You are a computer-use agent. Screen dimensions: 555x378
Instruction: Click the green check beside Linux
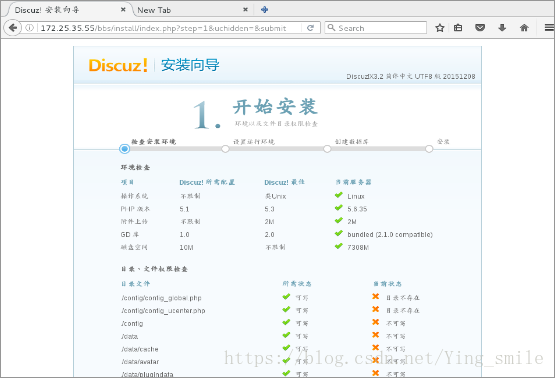pos(339,195)
